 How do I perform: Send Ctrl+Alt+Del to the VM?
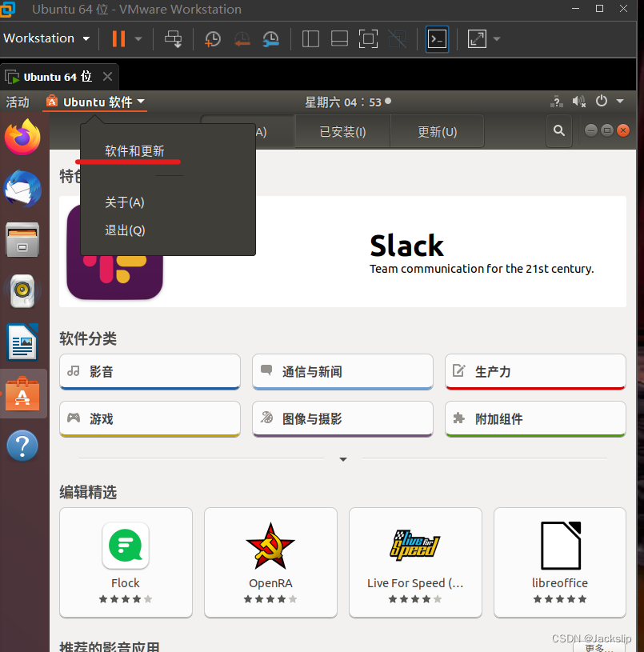pyautogui.click(x=173, y=39)
